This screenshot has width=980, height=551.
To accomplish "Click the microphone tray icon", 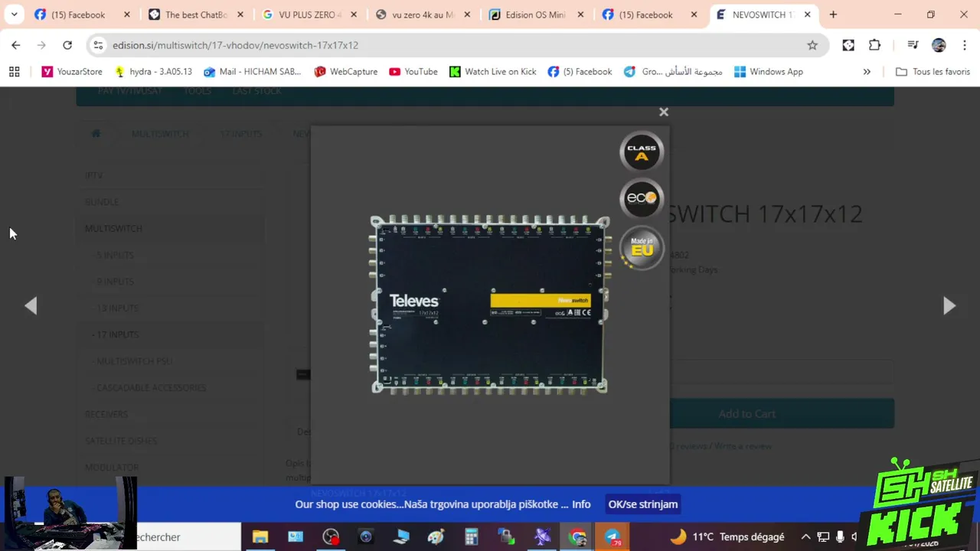I will (x=840, y=537).
